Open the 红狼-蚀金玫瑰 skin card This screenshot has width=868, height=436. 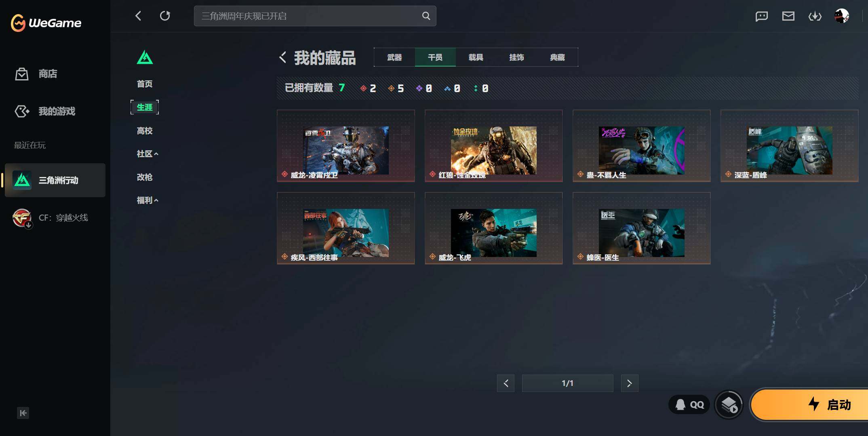point(494,145)
